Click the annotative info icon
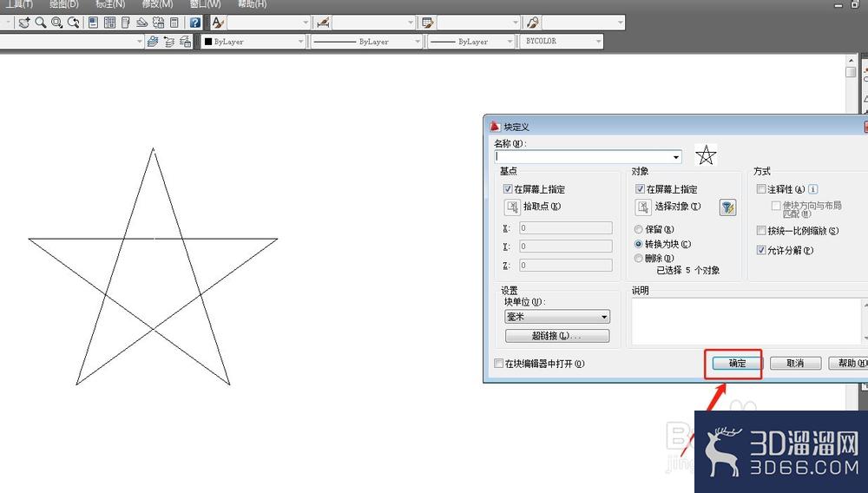Image resolution: width=868 pixels, height=493 pixels. pos(812,189)
